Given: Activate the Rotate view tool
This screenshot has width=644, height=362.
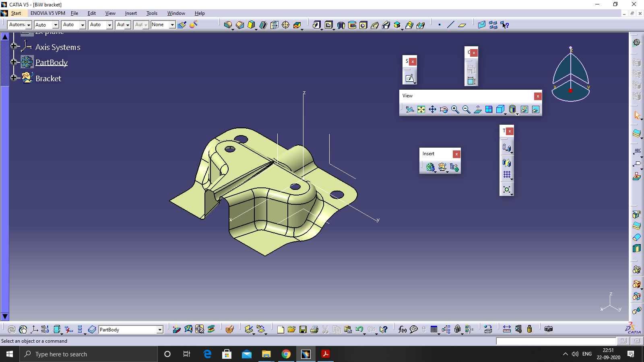Looking at the screenshot, I should click(444, 109).
